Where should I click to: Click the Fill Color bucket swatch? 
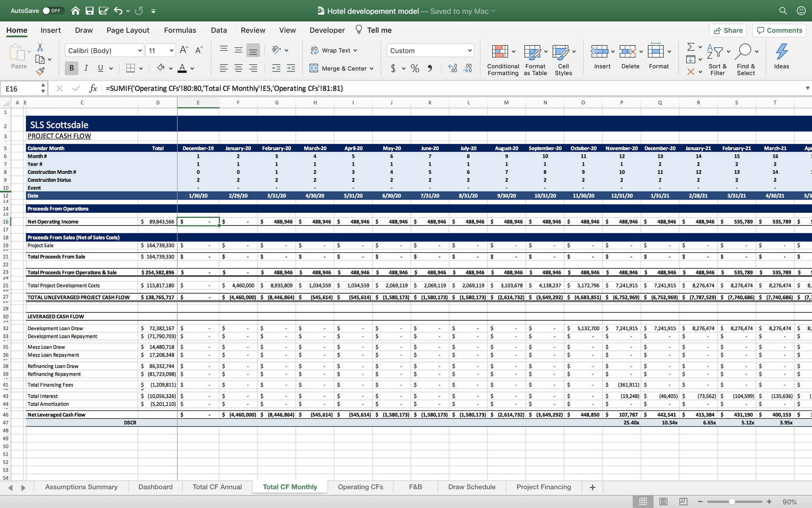pyautogui.click(x=161, y=68)
